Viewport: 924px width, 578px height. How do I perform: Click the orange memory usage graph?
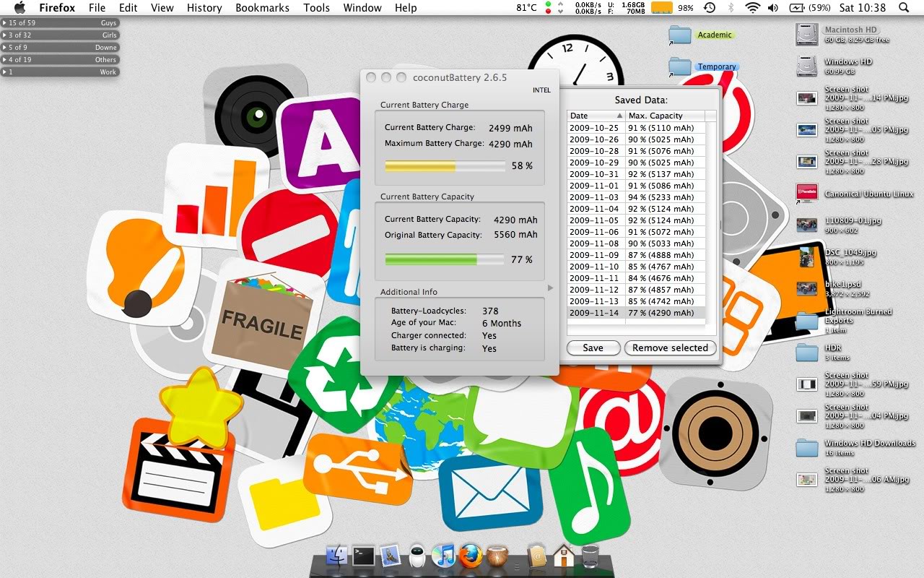(x=662, y=7)
